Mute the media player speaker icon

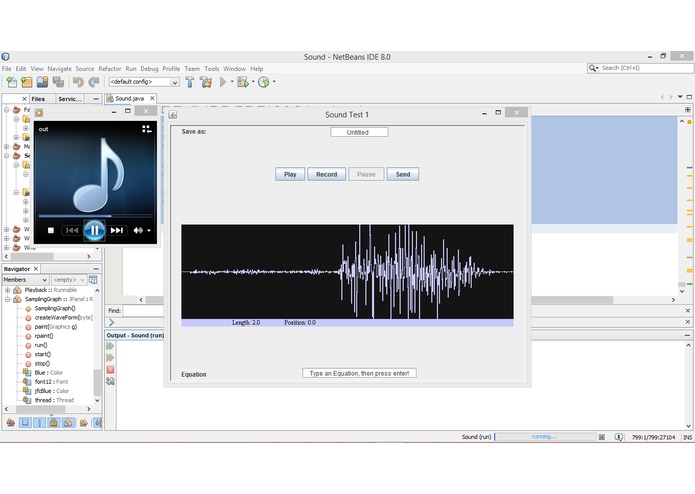[x=138, y=230]
